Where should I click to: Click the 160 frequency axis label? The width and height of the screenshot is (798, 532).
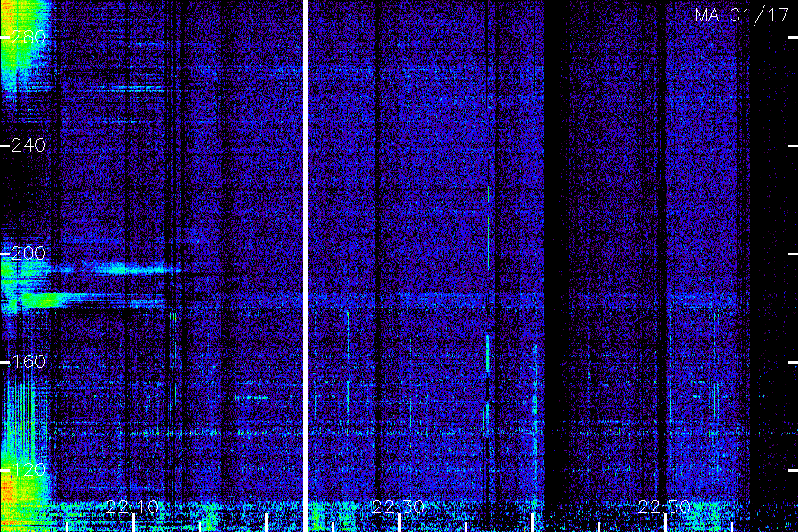tap(28, 362)
